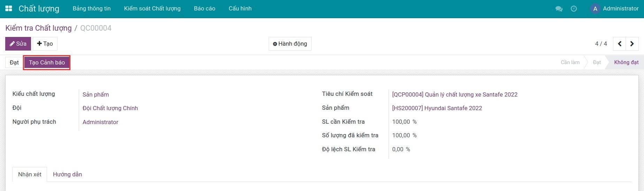Mark the check as Đạt
The width and height of the screenshot is (644, 191).
(x=14, y=62)
